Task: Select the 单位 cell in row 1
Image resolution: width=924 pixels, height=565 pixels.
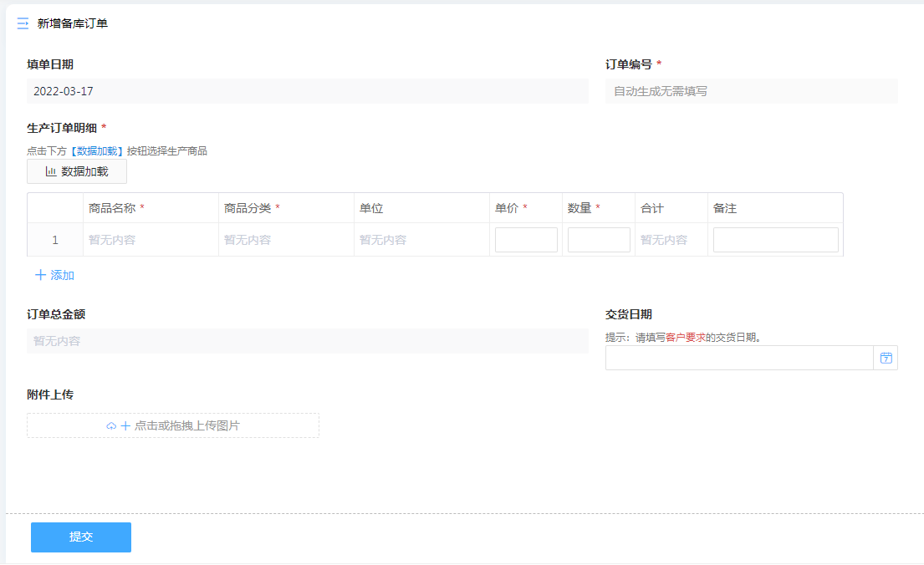Action: click(421, 240)
